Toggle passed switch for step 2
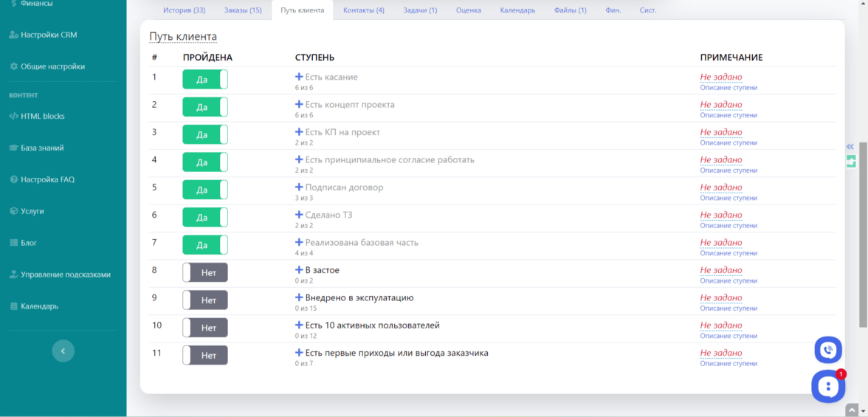The image size is (868, 417). (x=205, y=107)
